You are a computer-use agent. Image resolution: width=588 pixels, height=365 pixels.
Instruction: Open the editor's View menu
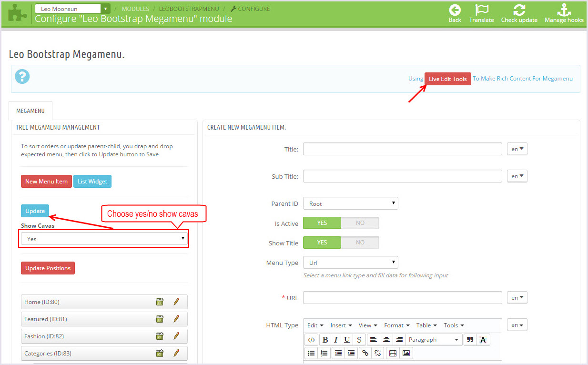(x=368, y=325)
